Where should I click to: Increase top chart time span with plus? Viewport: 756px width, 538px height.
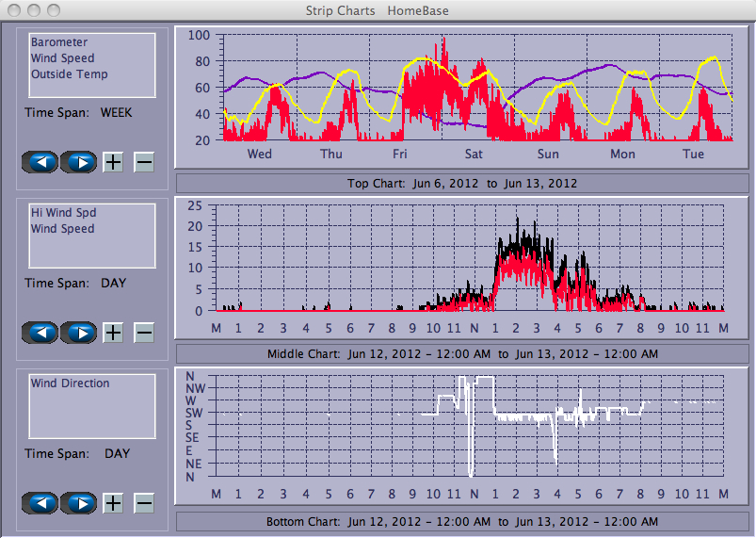(113, 162)
